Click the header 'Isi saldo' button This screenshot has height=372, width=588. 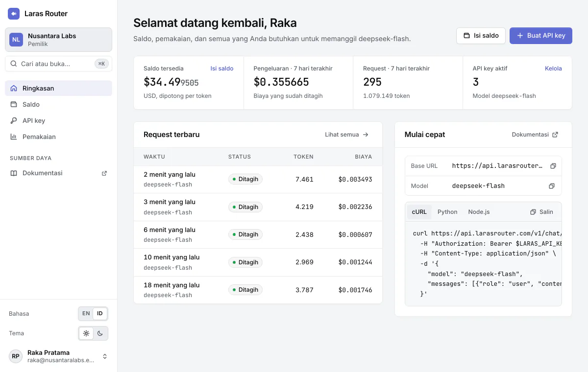tap(481, 36)
